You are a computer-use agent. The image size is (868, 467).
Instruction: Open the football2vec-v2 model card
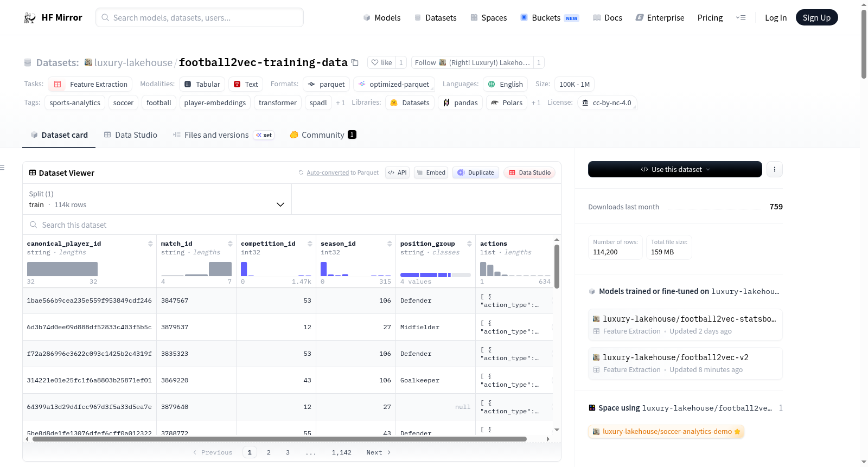tap(685, 363)
